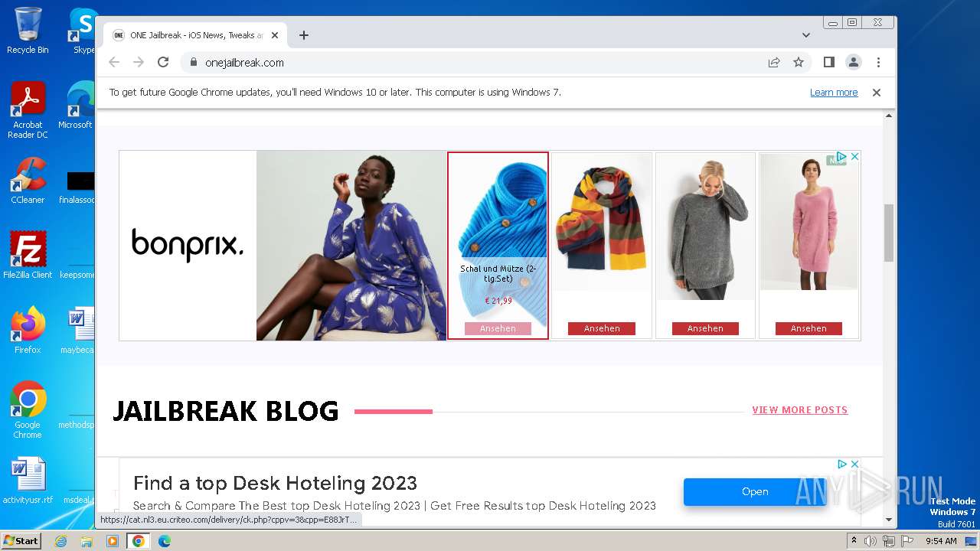Open the purple dress model image
The width and height of the screenshot is (980, 551).
[x=351, y=246]
